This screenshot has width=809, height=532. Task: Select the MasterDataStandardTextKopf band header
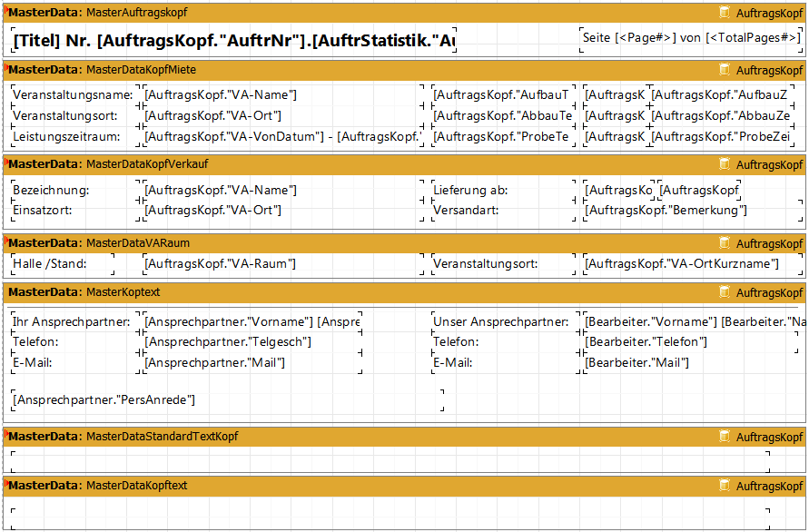pyautogui.click(x=405, y=437)
